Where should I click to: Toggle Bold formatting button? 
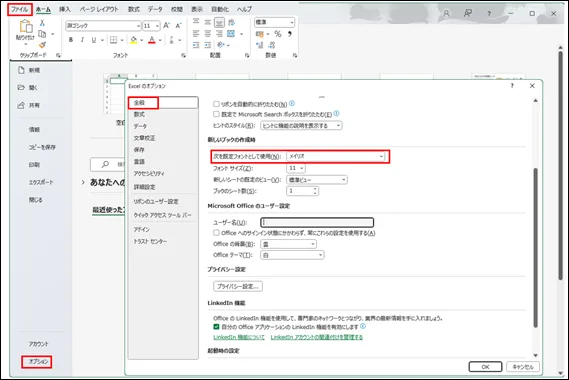point(71,40)
